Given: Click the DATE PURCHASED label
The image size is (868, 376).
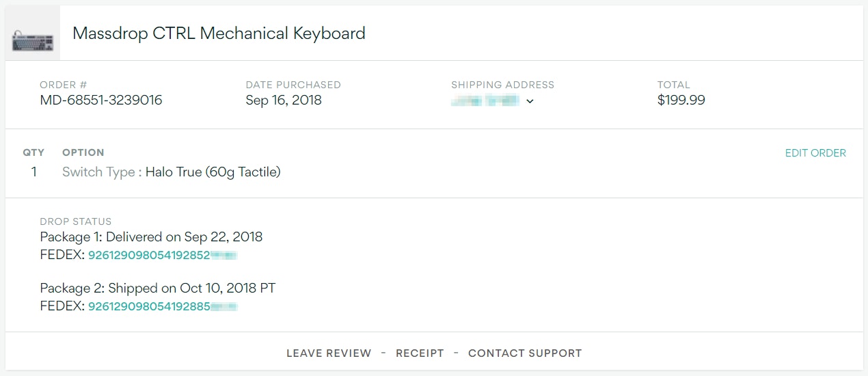Looking at the screenshot, I should (x=293, y=85).
